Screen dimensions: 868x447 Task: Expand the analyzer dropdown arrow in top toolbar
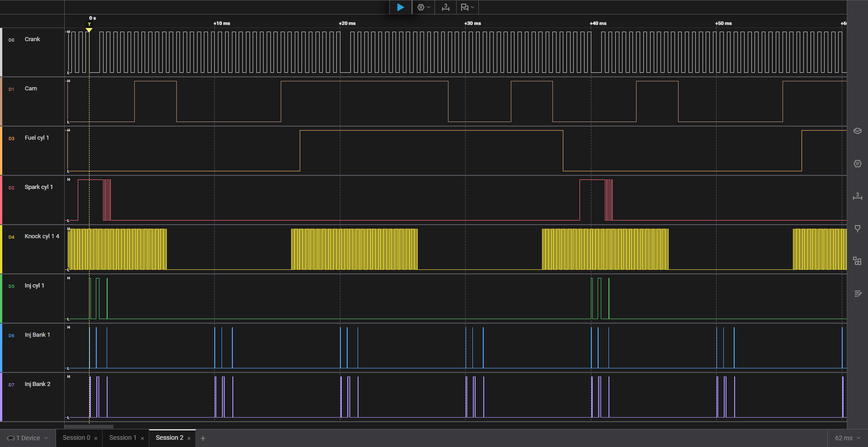click(429, 7)
